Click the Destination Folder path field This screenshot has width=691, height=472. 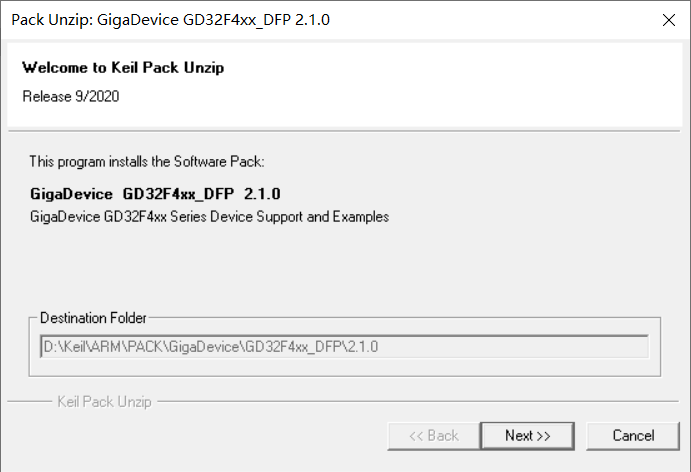coord(344,346)
